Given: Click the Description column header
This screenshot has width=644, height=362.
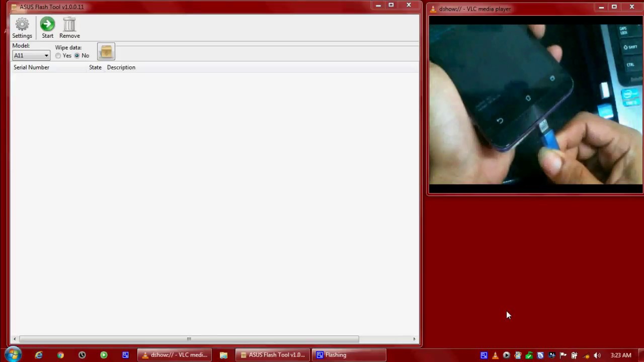Looking at the screenshot, I should coord(121,67).
